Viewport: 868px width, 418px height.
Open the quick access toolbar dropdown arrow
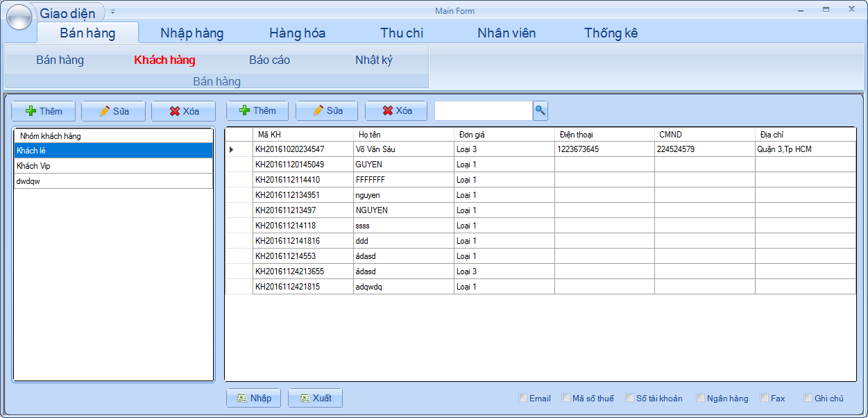(x=113, y=12)
